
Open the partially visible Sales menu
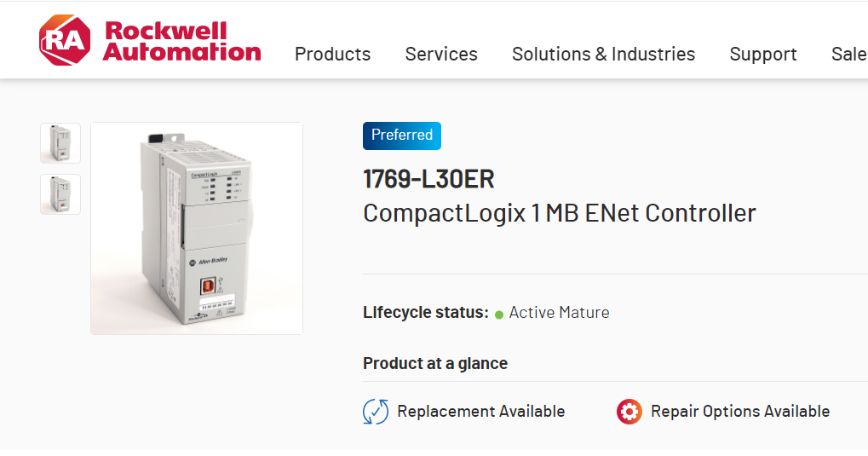point(849,54)
